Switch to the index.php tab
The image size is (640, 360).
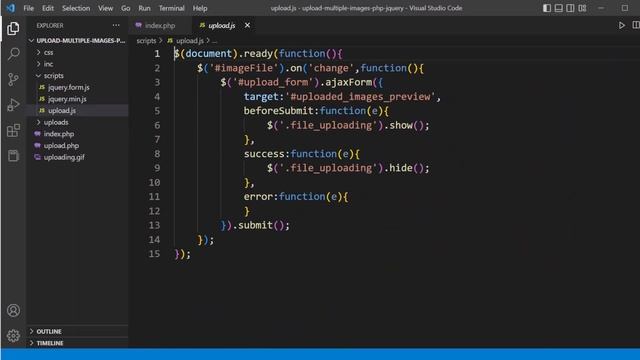pos(160,25)
